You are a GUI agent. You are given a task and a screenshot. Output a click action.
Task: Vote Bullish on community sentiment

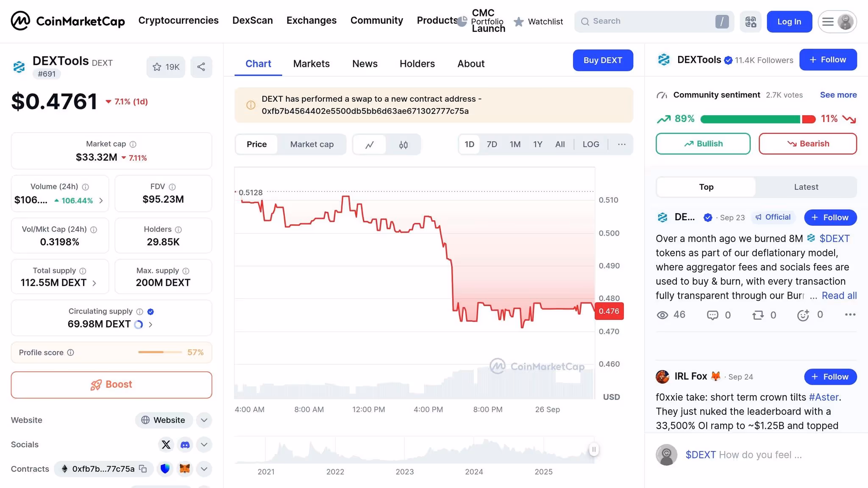703,143
